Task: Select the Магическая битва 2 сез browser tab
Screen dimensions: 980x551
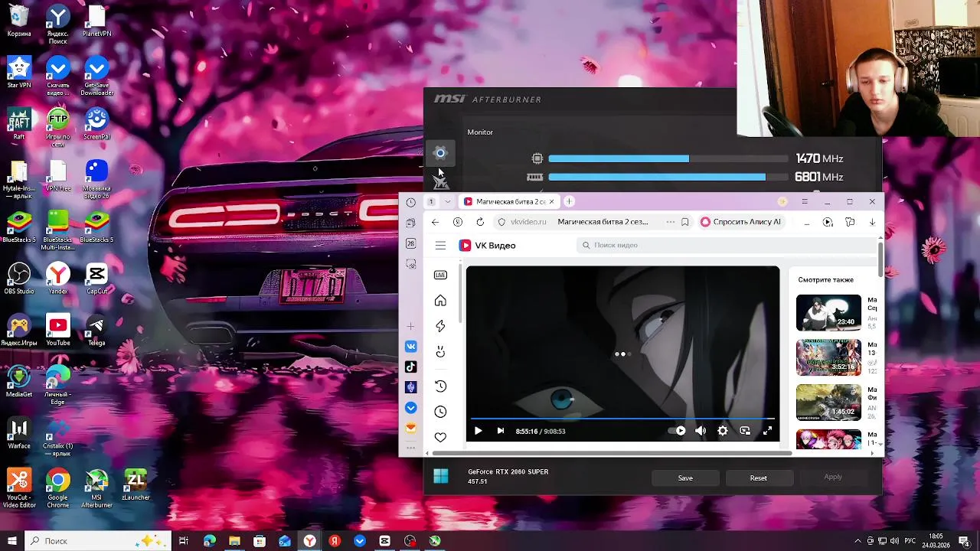Action: pyautogui.click(x=509, y=202)
